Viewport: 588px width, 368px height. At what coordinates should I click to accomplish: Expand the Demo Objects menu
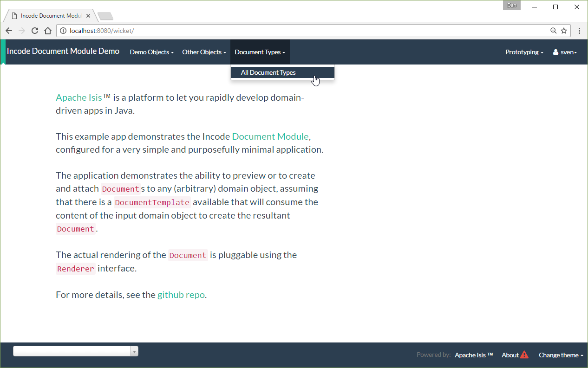(151, 52)
